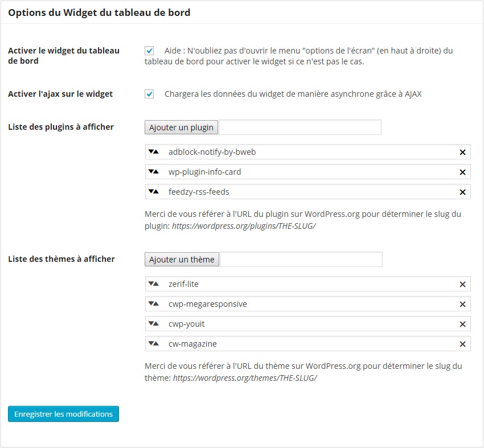Click reorder arrows icon for cw-magazine
Screen dimensions: 484x448
pos(153,344)
